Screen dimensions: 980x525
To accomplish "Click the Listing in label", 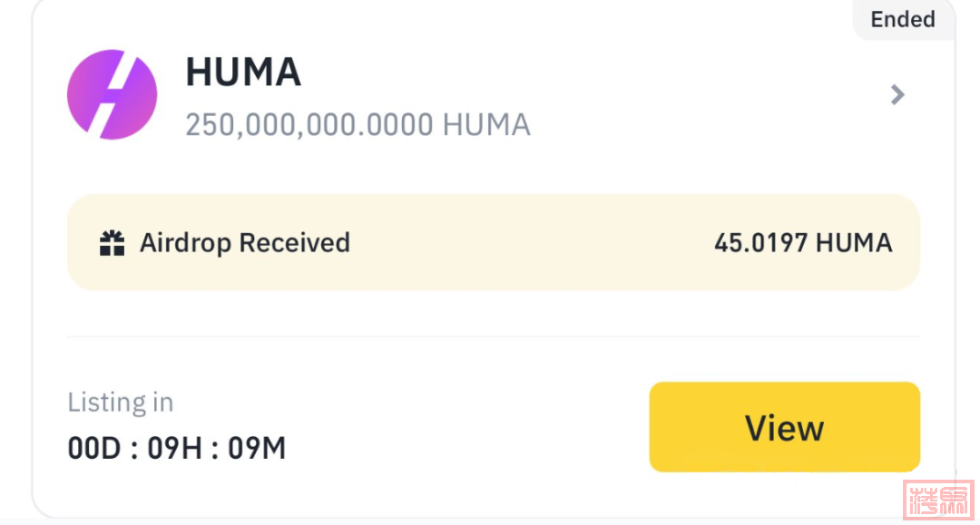I will click(x=120, y=402).
